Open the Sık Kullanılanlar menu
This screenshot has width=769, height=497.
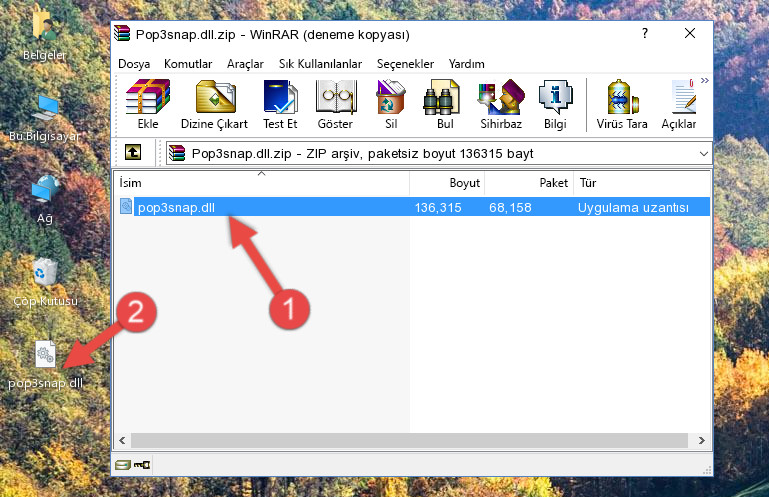[x=320, y=64]
